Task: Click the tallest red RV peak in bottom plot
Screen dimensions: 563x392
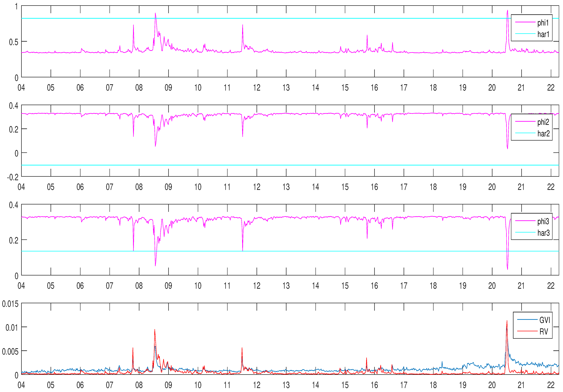Action: pyautogui.click(x=507, y=321)
